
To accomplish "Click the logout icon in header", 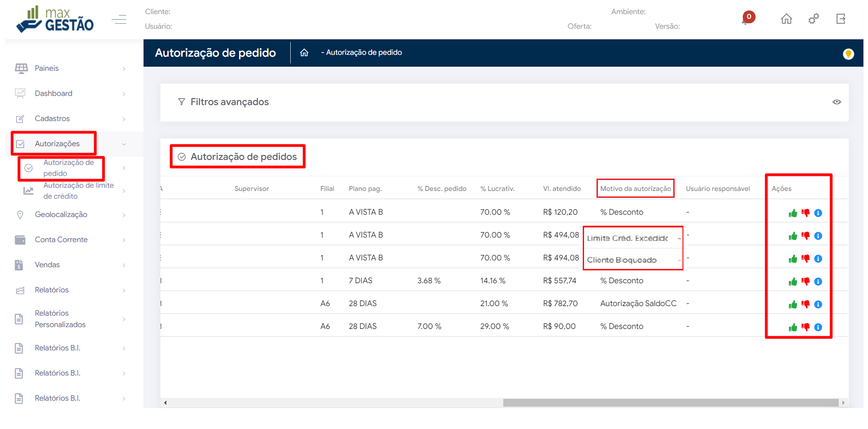I will 841,19.
